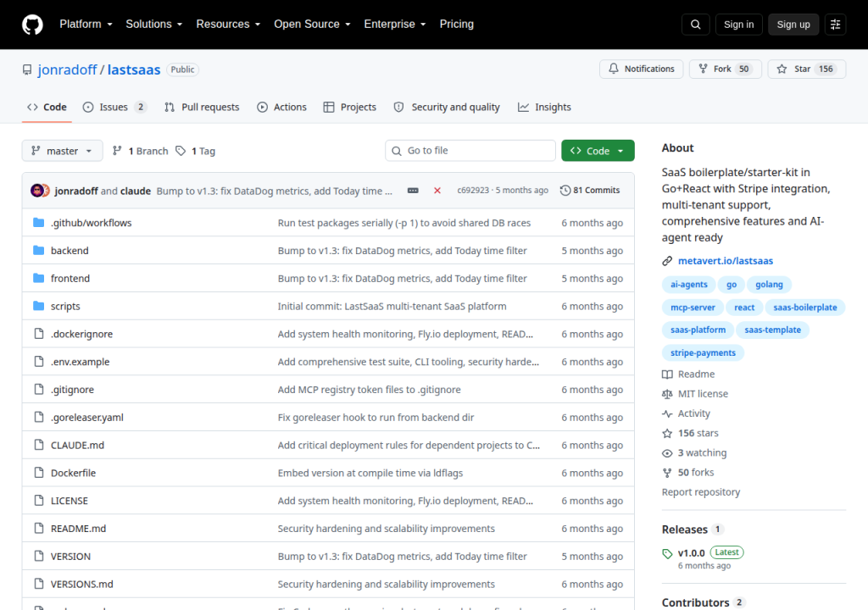Click the history clock icon by 81 Commits
868x610 pixels.
click(x=565, y=191)
